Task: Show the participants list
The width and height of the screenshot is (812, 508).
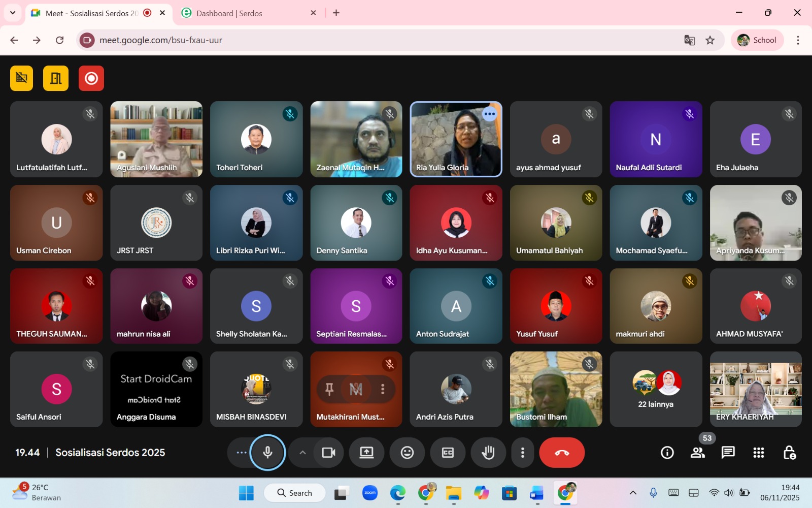Action: pyautogui.click(x=697, y=452)
